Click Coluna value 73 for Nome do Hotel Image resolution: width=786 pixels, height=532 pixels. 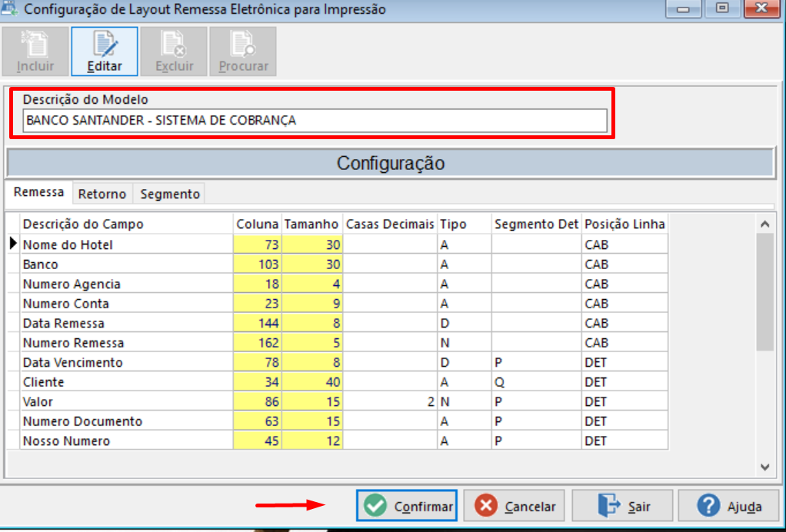point(257,244)
